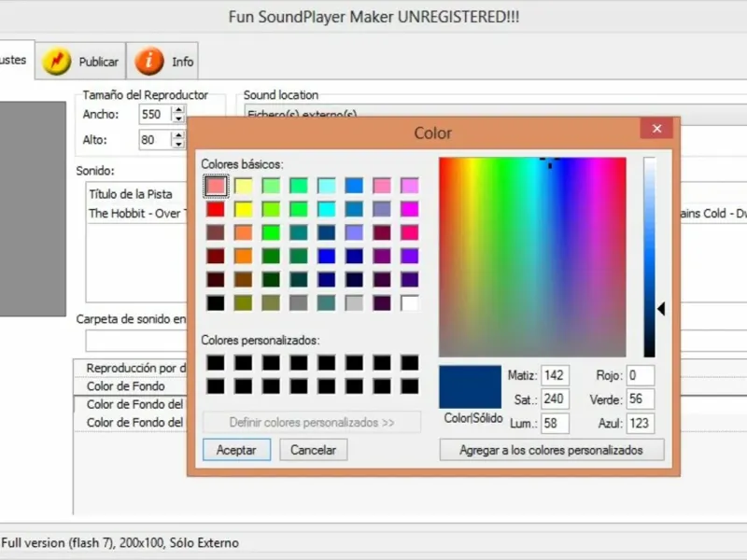Increase the Ancho value with up arrow

coord(178,110)
